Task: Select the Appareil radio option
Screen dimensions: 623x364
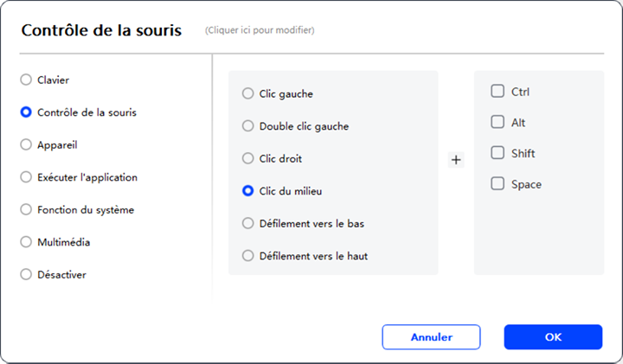Action: [26, 144]
